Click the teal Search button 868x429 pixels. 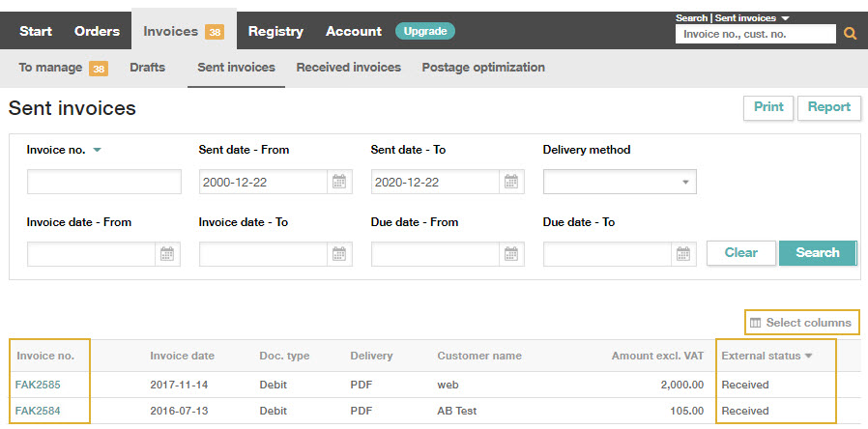(818, 253)
